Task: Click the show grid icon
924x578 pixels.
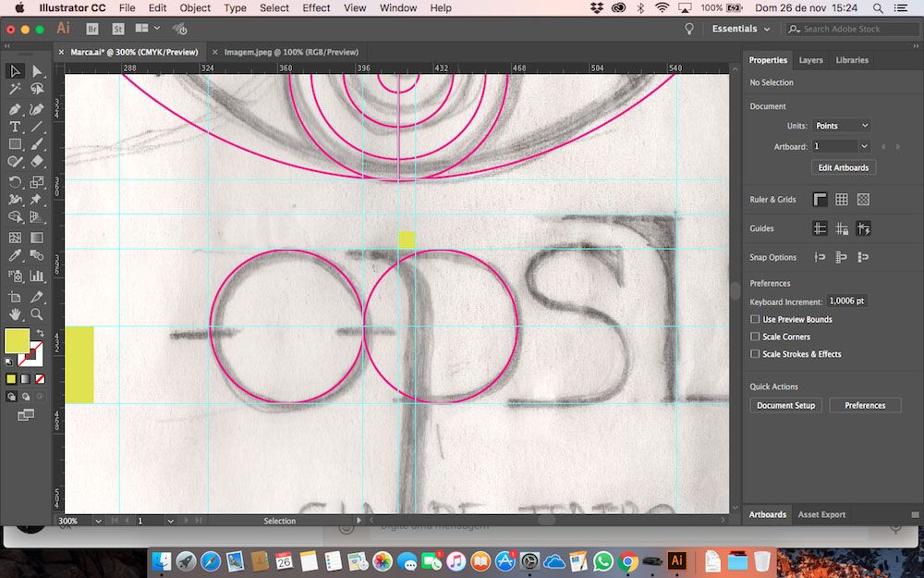Action: [842, 200]
